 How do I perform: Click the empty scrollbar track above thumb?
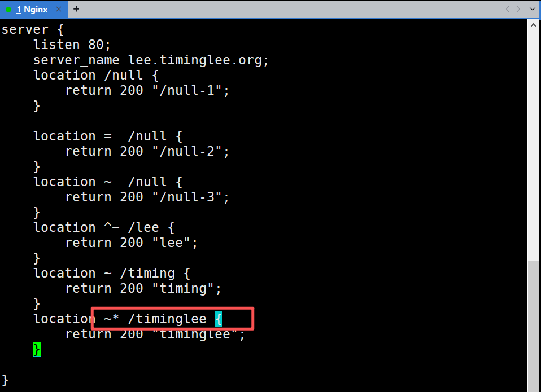click(x=533, y=146)
